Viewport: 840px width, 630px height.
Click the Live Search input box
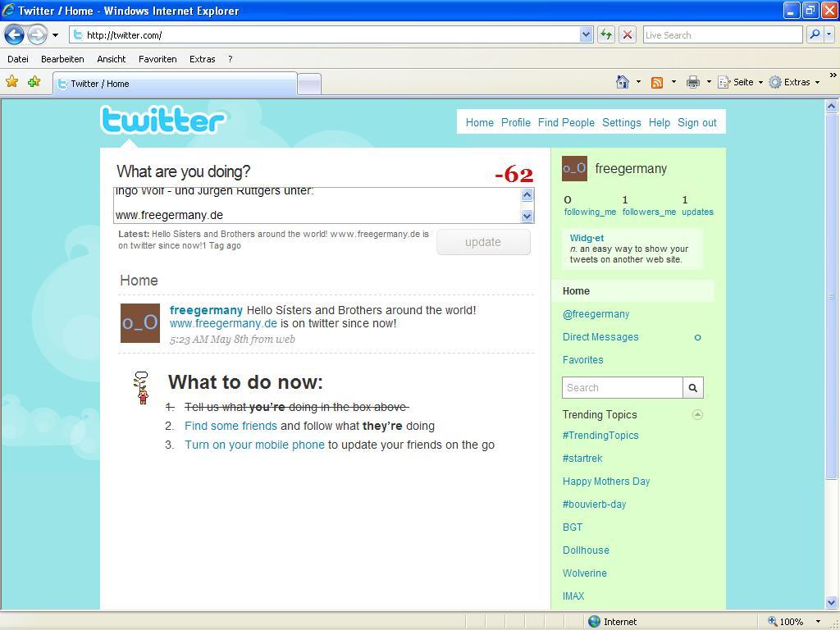(723, 35)
